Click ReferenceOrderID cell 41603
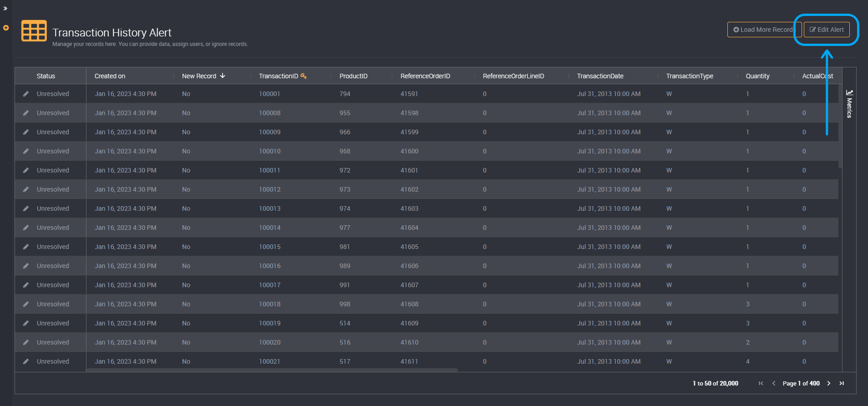This screenshot has width=868, height=406. 409,208
